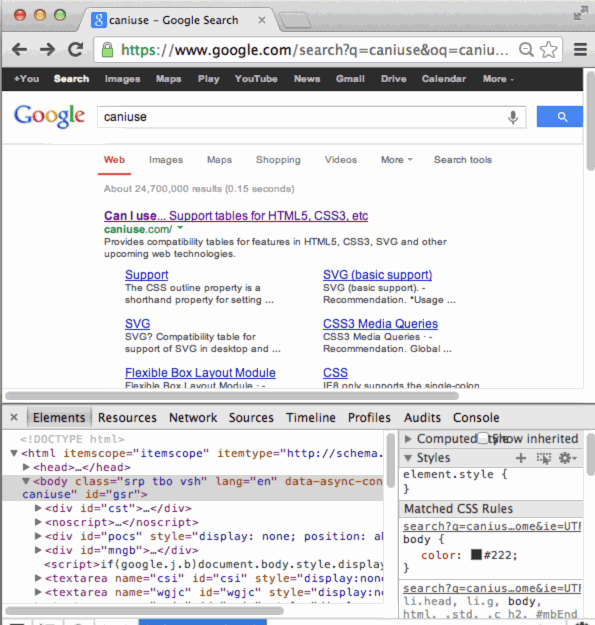The image size is (595, 625).
Task: Expand the div id="pocs" node
Action: pos(38,536)
